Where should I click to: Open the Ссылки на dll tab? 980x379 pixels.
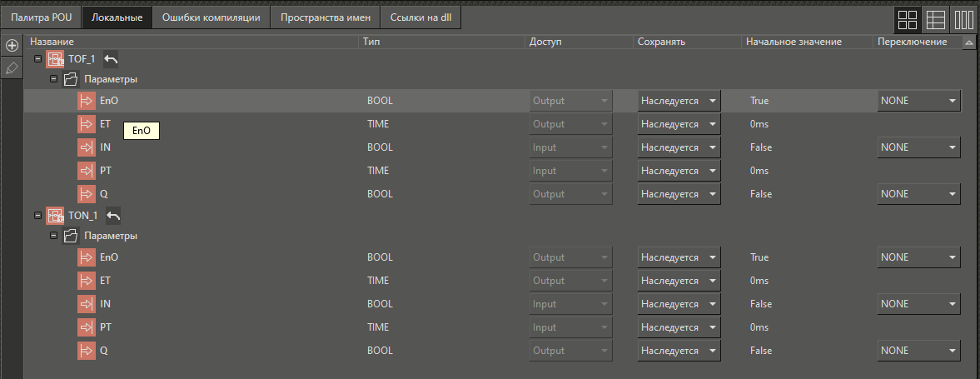point(420,17)
